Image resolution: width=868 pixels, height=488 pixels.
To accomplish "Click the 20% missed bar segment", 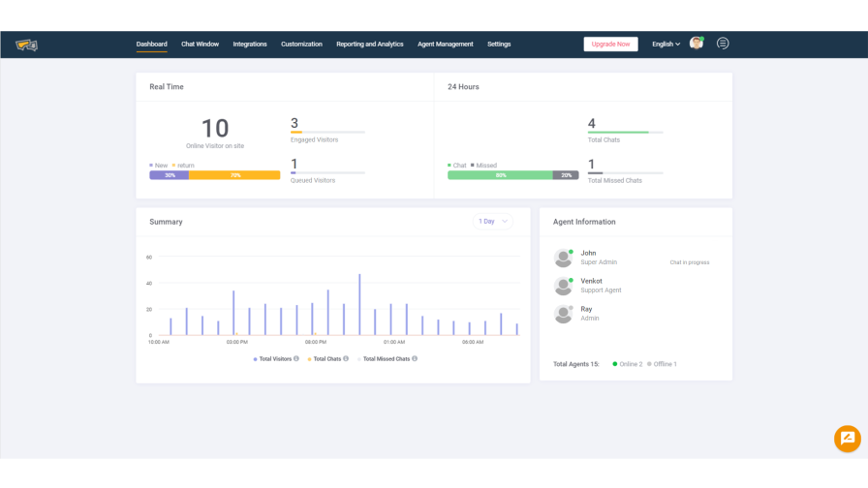I will (566, 175).
